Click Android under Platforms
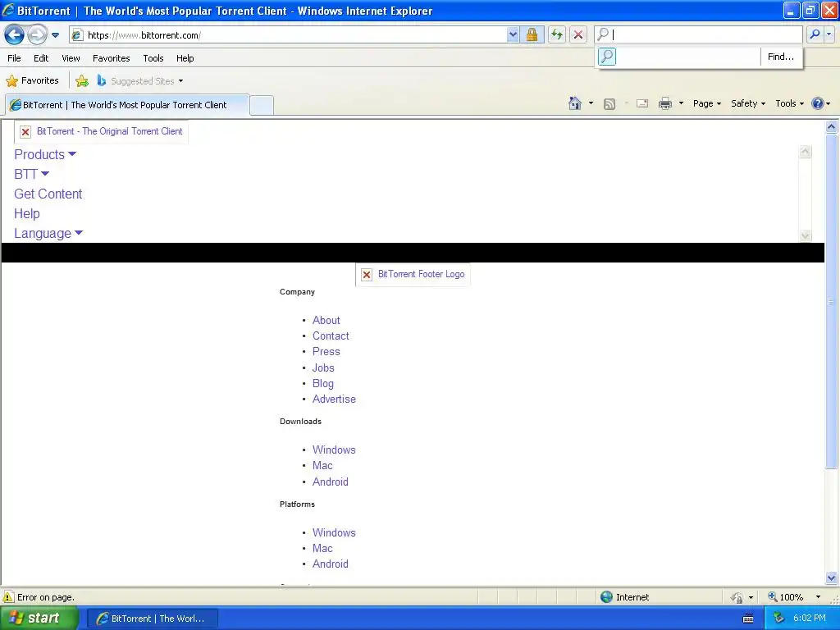840x630 pixels. point(330,564)
